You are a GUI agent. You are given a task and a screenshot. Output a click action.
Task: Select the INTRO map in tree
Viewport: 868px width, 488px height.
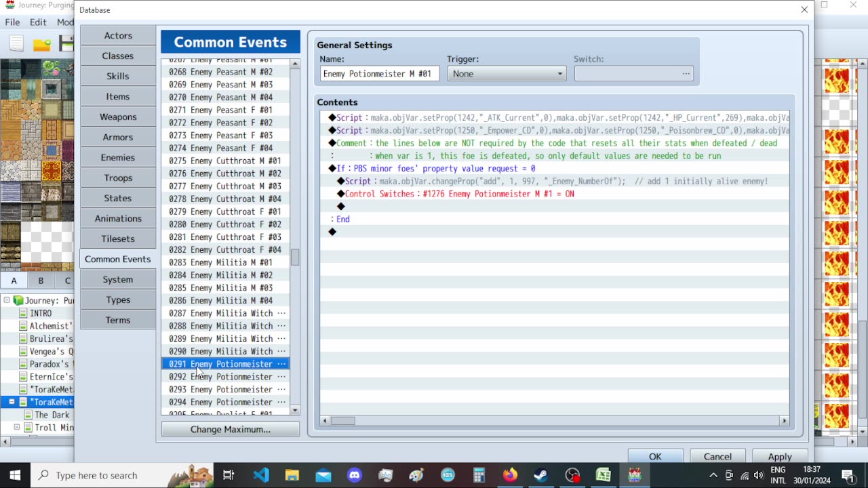pos(41,313)
